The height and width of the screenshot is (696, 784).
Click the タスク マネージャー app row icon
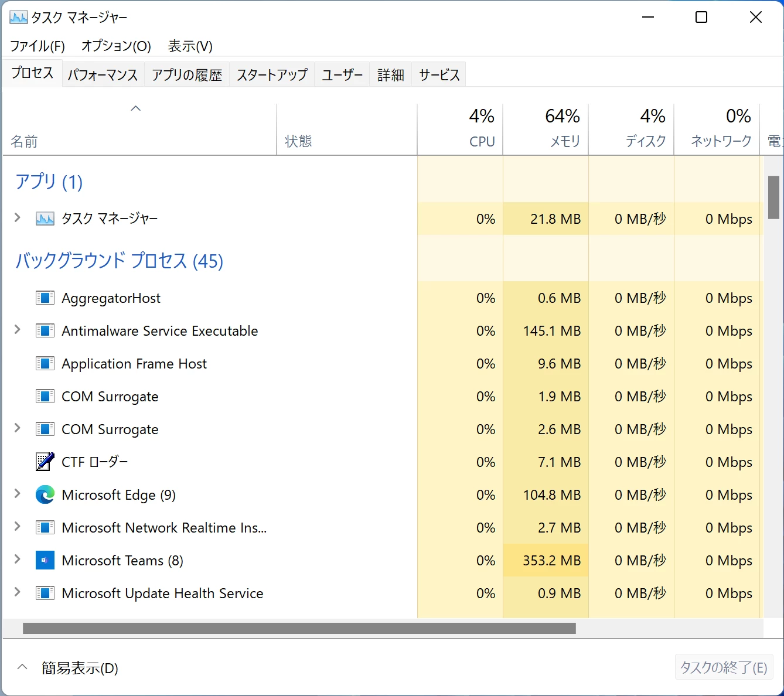45,219
